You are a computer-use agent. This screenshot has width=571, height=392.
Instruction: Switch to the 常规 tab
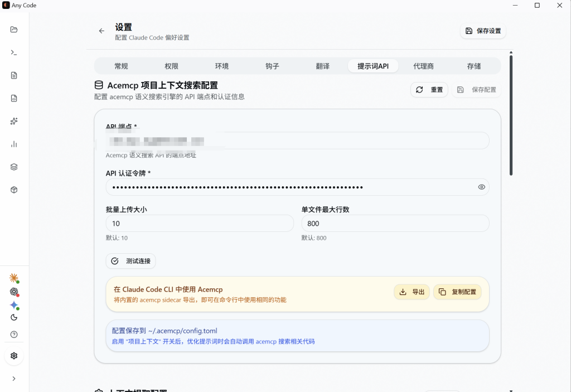tap(121, 66)
